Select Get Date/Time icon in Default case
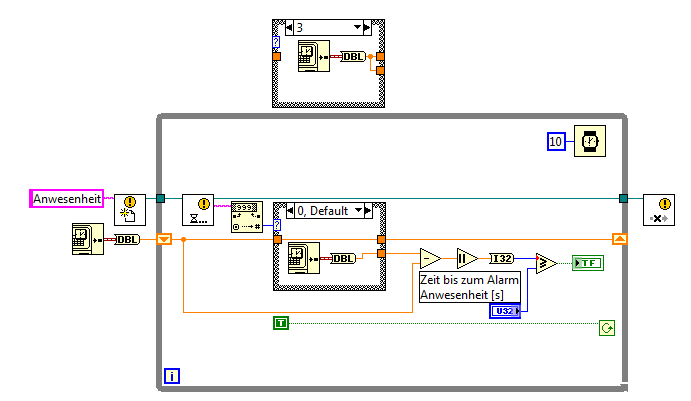Screen dimensions: 691x401 304,258
